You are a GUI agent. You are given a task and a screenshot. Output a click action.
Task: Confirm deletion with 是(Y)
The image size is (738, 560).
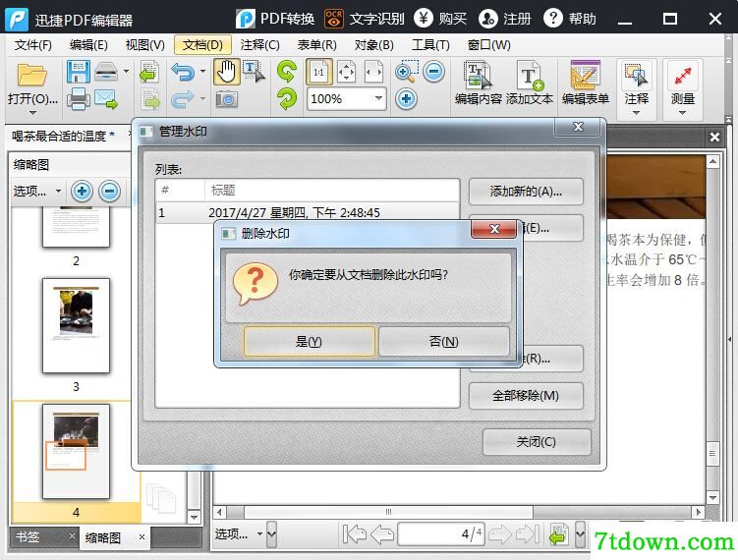click(309, 341)
